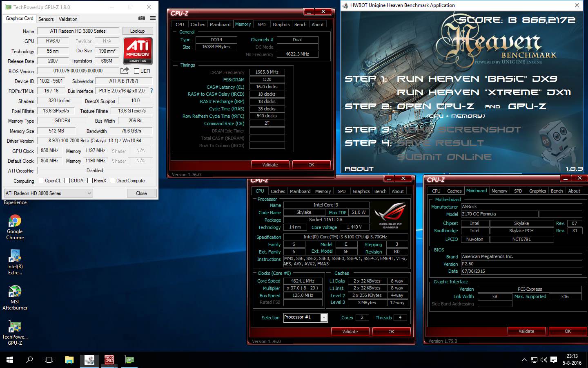
Task: Click SUBMIT ONLINE in Heaven window
Action: (444, 157)
